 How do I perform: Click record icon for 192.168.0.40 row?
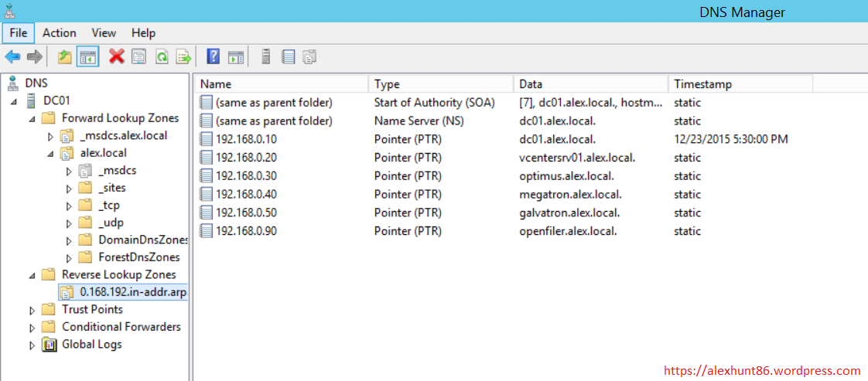(x=206, y=195)
